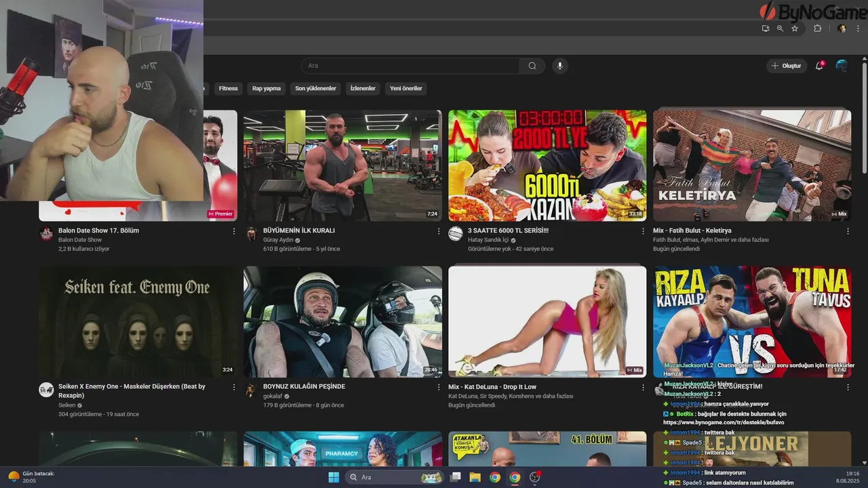Open Hatay Sandık İçi channel avatar
Image resolution: width=868 pixels, height=488 pixels.
tap(456, 234)
